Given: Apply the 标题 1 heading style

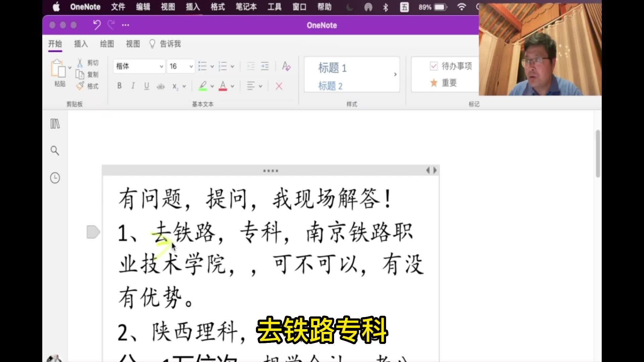Looking at the screenshot, I should click(x=332, y=68).
